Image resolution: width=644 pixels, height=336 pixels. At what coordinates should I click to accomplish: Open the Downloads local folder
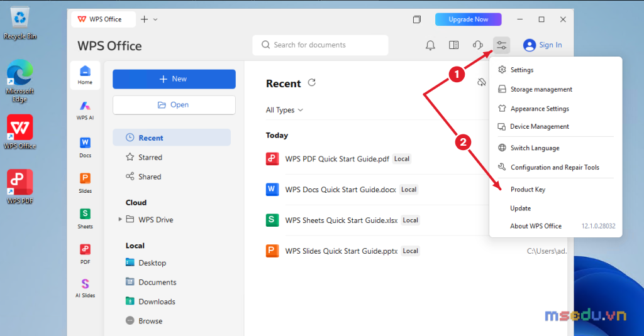click(x=150, y=301)
